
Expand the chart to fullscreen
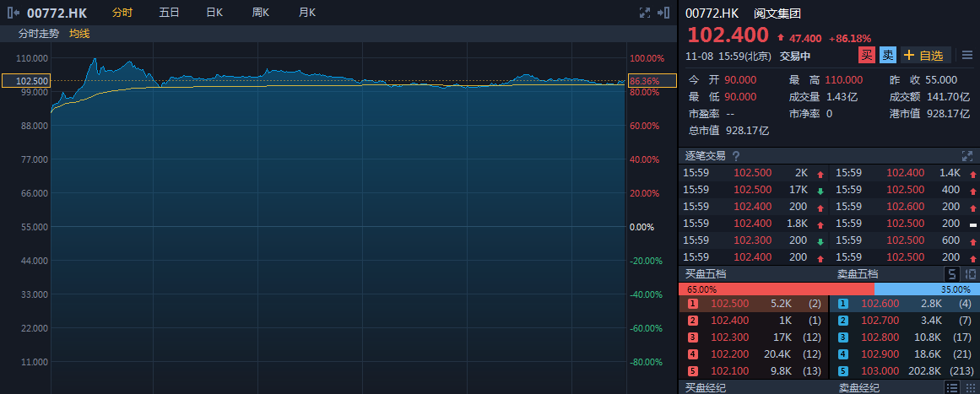645,13
